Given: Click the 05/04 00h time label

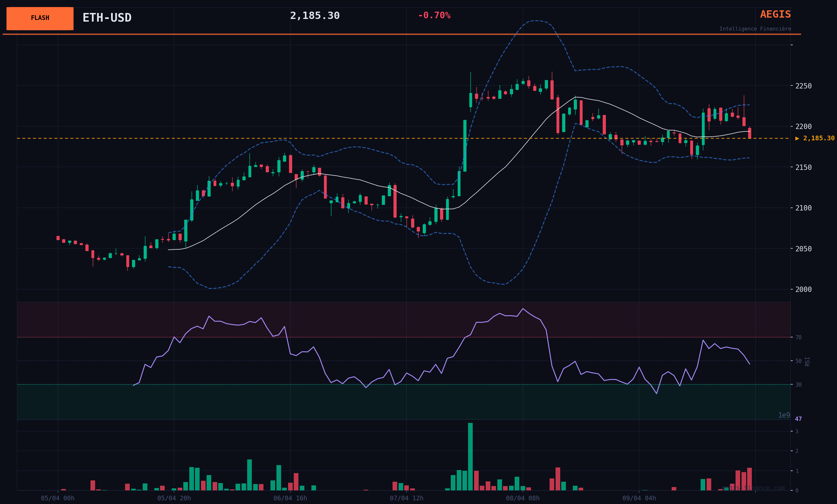Looking at the screenshot, I should pos(58,498).
